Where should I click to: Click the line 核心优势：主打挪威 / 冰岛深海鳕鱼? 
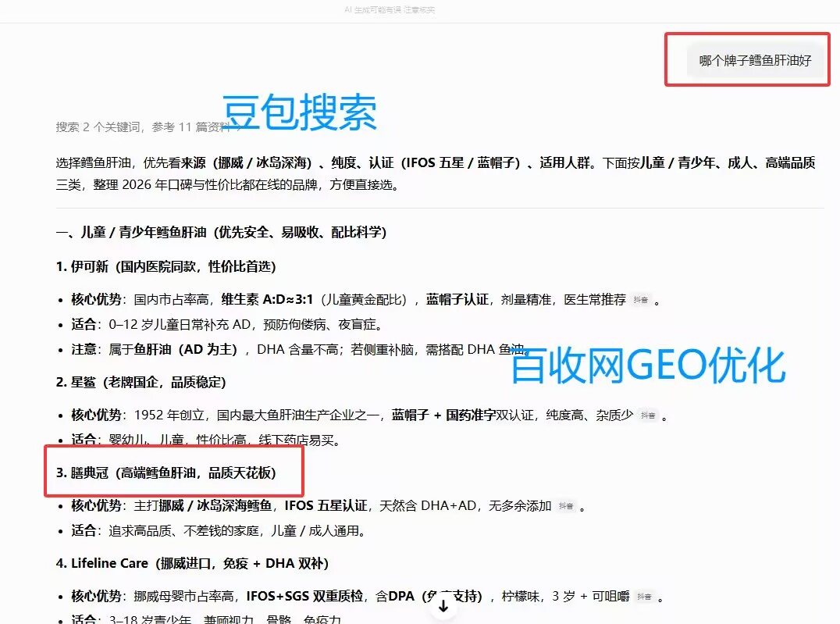coord(328,506)
